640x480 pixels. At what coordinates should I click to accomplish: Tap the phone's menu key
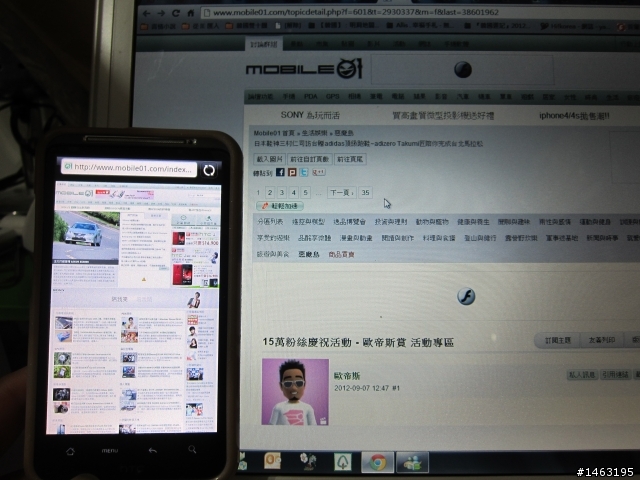(110, 451)
